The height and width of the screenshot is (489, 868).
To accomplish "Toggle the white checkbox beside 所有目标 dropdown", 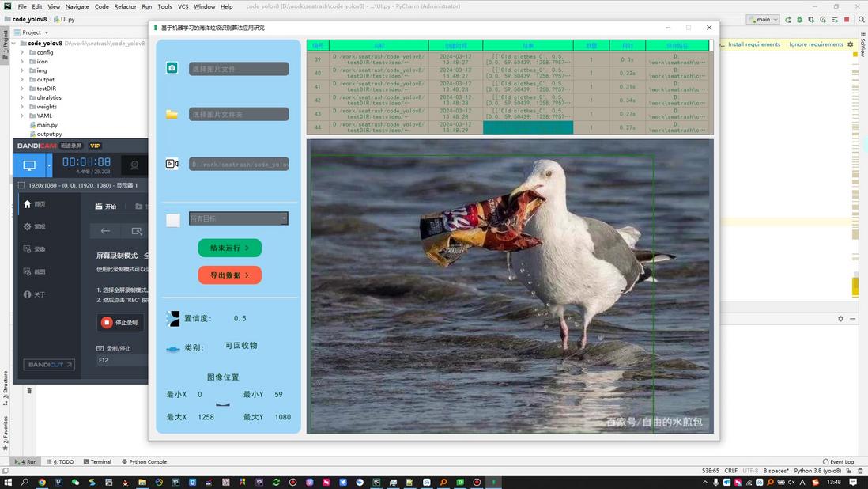I will (x=172, y=220).
